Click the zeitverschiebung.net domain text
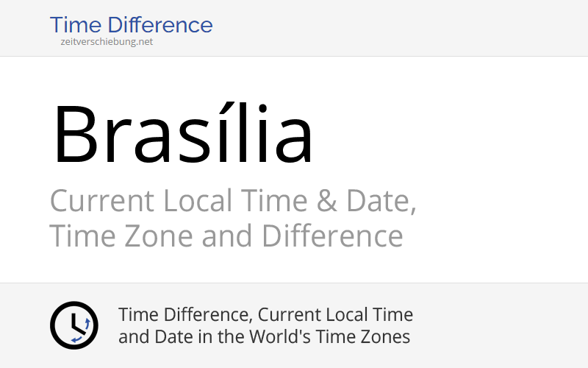This screenshot has height=368, width=588. [107, 42]
